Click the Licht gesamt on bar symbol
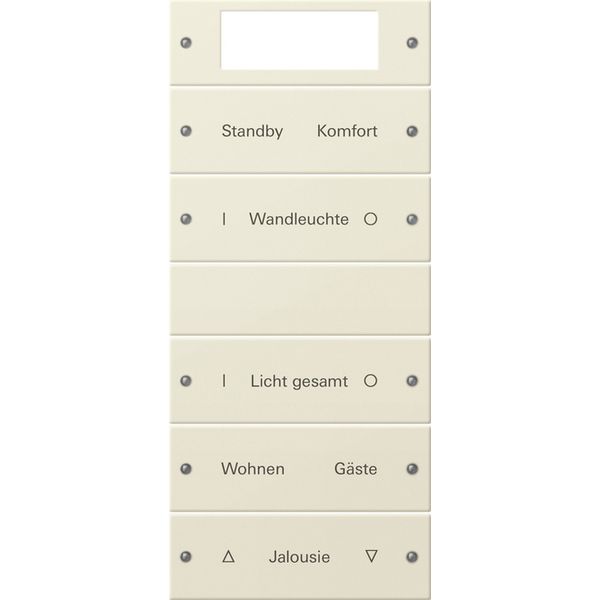The height and width of the screenshot is (600, 600). [224, 381]
